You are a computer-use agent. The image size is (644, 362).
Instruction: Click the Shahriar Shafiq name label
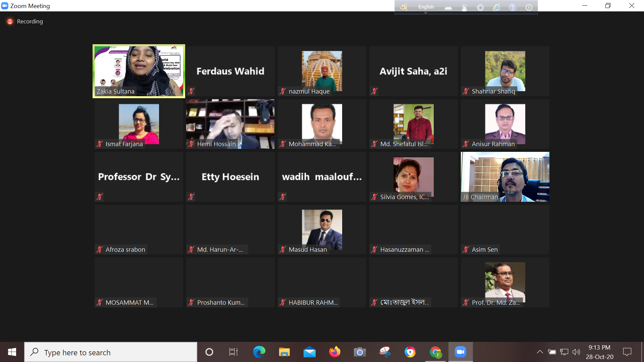493,91
